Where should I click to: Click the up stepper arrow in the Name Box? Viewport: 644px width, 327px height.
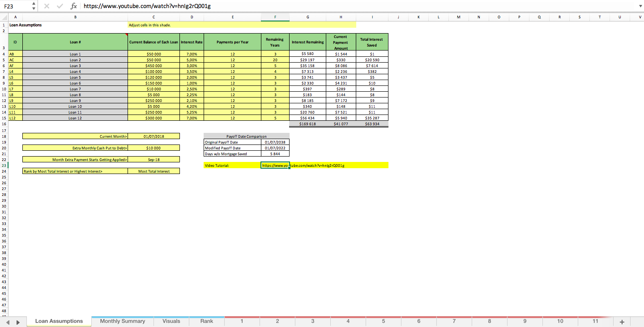click(33, 4)
